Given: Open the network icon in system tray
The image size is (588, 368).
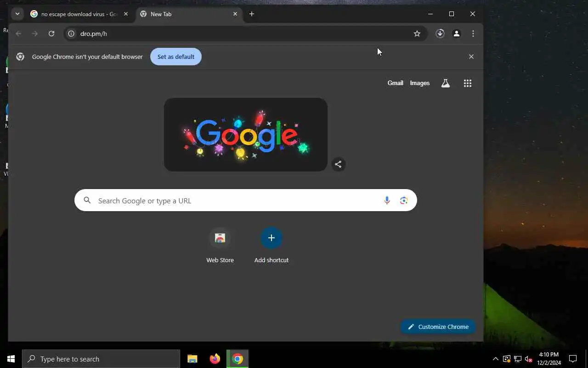Looking at the screenshot, I should tap(518, 359).
